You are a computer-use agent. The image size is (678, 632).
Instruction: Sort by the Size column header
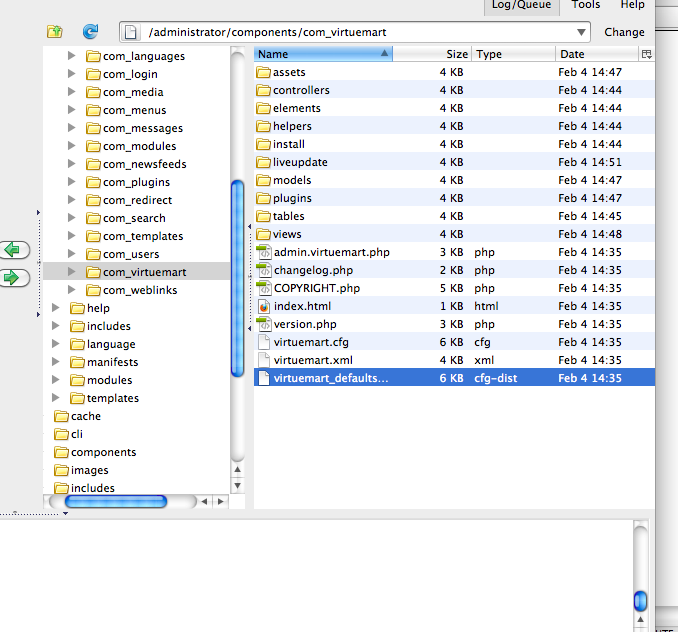(432, 54)
